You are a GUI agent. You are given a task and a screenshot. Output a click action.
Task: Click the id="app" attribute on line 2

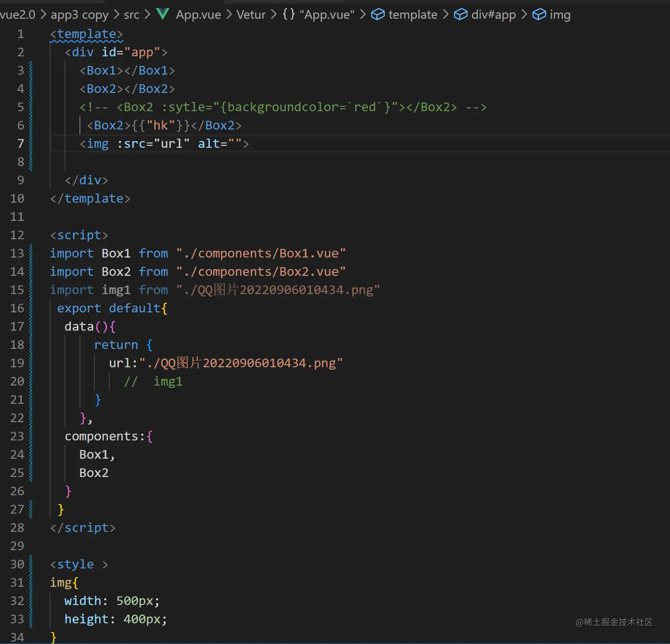click(x=131, y=52)
